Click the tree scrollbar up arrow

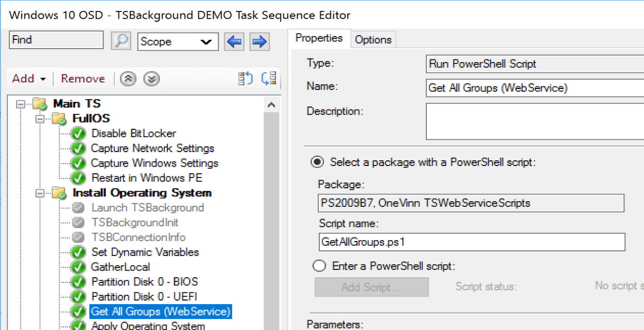[272, 105]
